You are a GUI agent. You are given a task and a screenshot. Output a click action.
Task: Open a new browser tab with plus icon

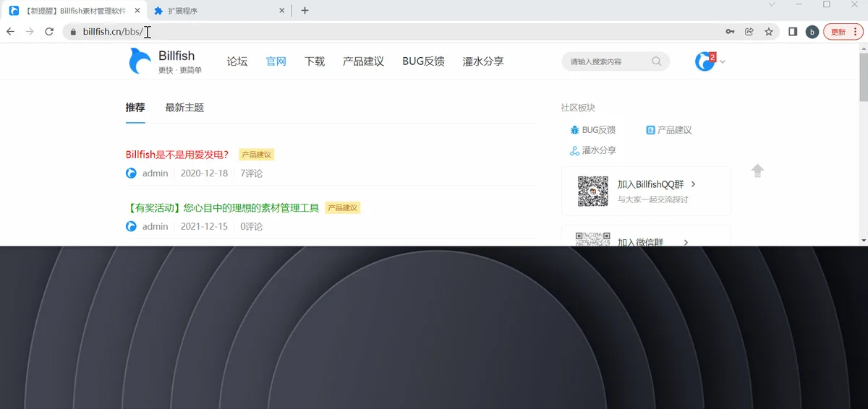click(305, 11)
